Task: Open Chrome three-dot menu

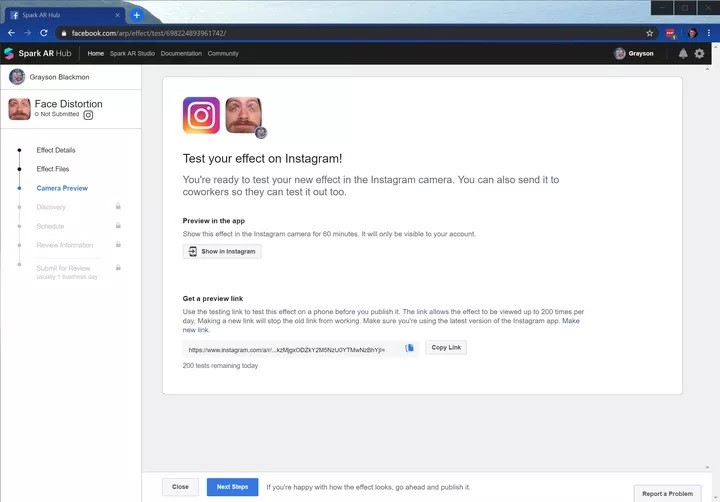Action: point(709,33)
